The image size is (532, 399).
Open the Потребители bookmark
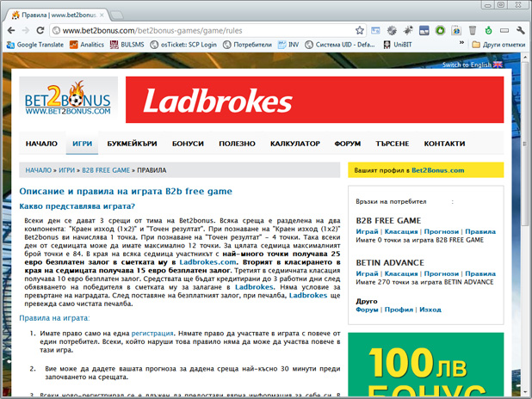click(247, 45)
